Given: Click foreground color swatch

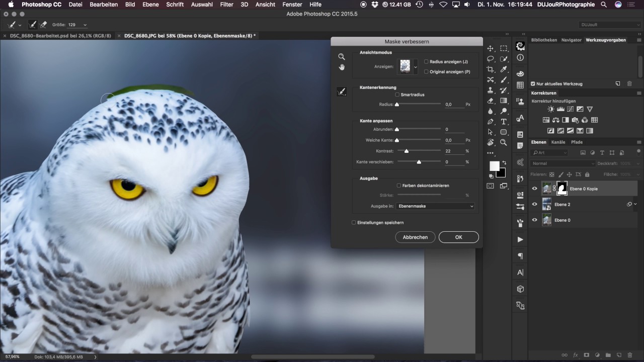Looking at the screenshot, I should (495, 166).
